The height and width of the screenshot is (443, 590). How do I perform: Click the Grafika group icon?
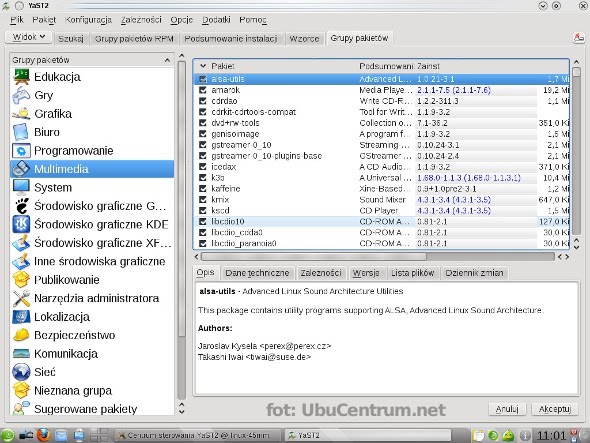(x=21, y=114)
